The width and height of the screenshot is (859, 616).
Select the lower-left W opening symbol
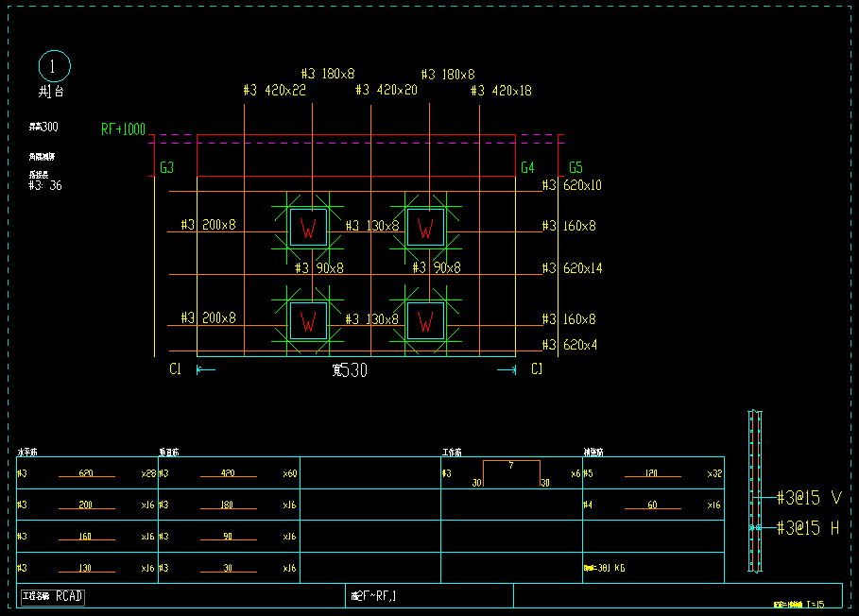[308, 321]
